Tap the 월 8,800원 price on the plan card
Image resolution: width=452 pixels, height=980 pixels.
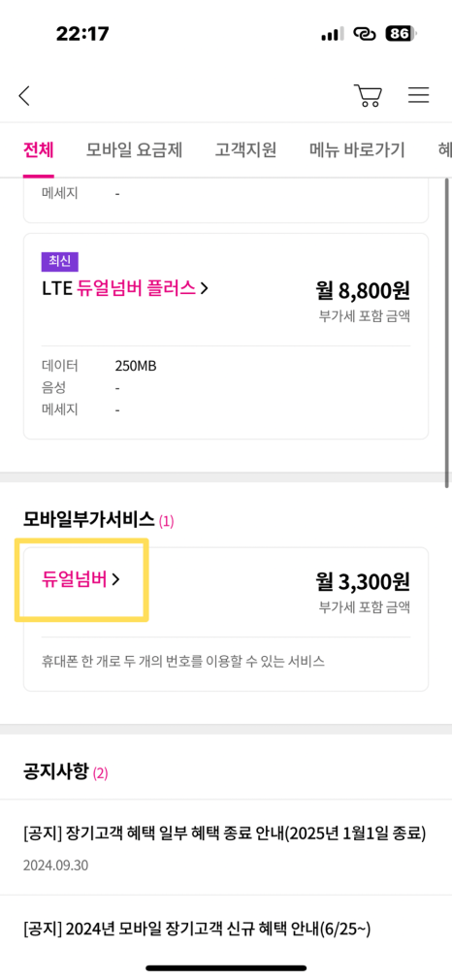click(x=363, y=291)
